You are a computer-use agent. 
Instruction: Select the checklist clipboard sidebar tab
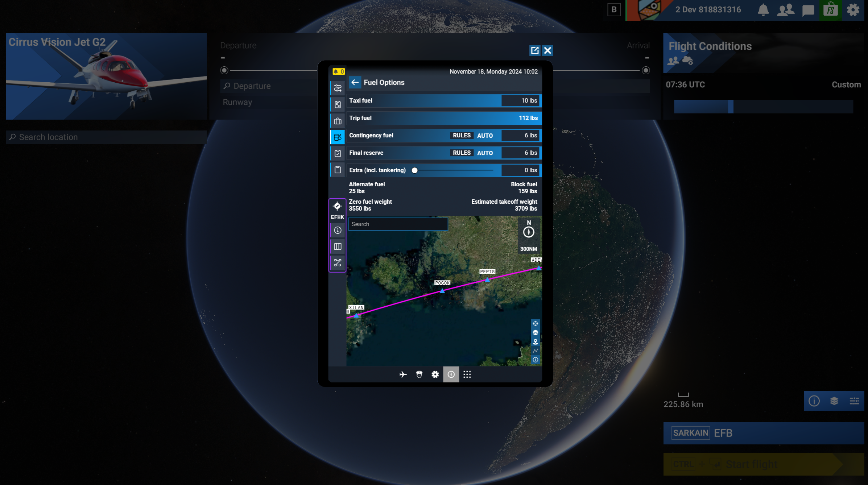338,153
